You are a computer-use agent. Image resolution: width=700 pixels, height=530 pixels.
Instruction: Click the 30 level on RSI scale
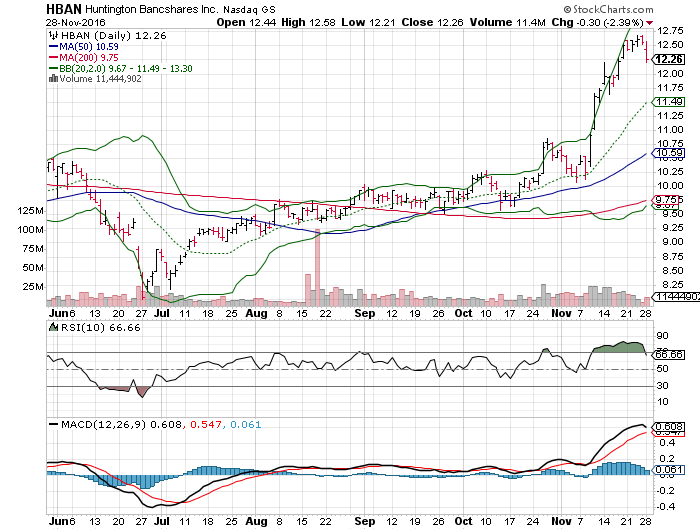(x=662, y=385)
